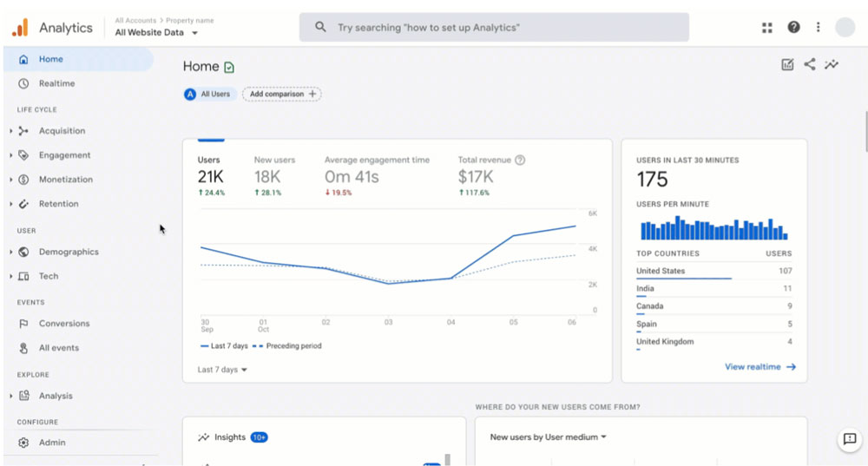Screen dimensions: 868x466
Task: Open Conversions under Events
Action: tap(63, 324)
